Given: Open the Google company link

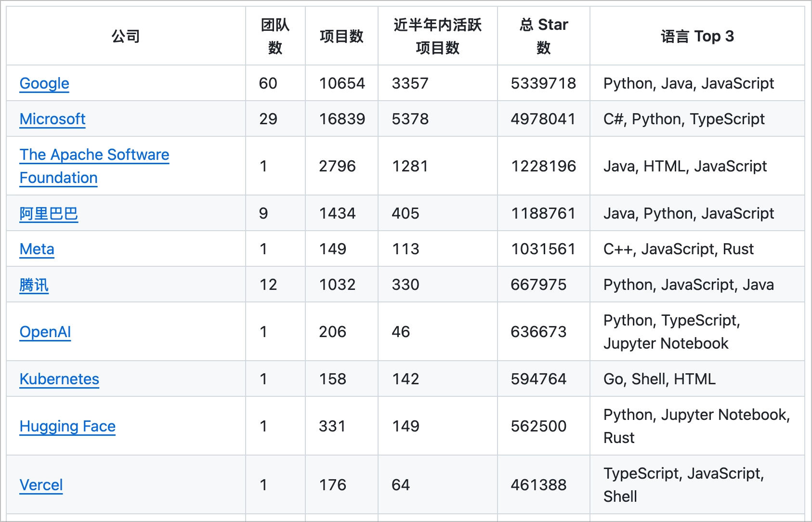Looking at the screenshot, I should point(44,83).
